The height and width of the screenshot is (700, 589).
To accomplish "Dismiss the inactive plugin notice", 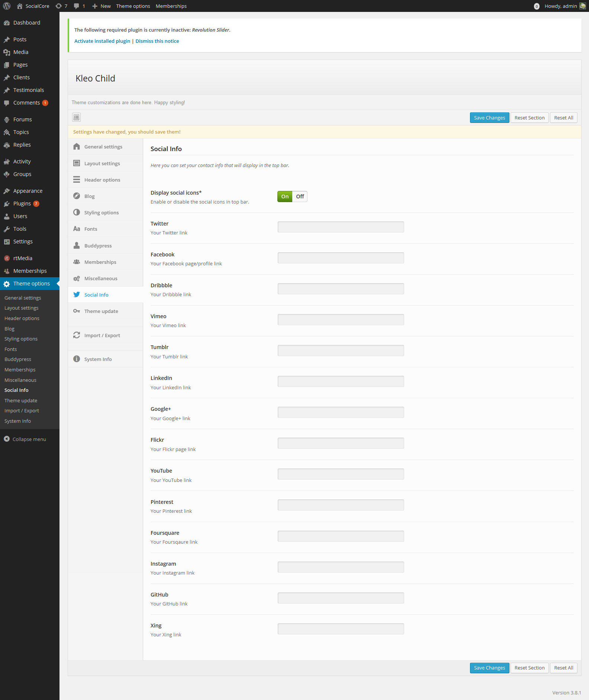I will pos(157,41).
